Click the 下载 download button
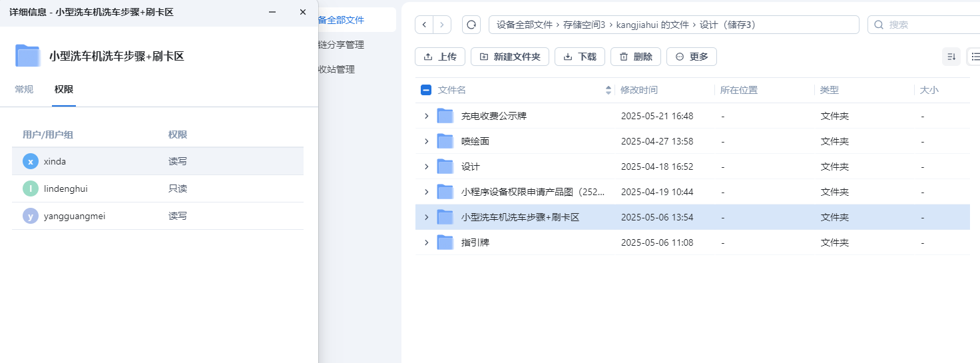Screen dimensions: 980x363 [x=580, y=57]
